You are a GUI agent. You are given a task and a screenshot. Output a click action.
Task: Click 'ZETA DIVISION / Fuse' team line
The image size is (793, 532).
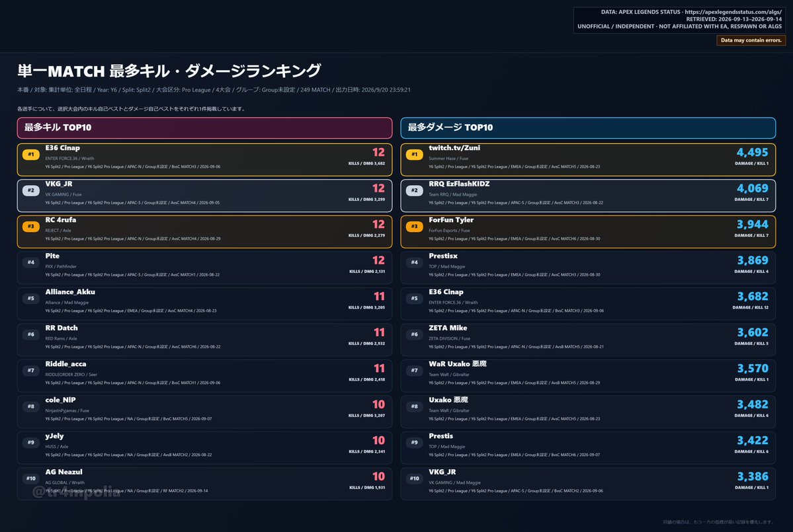coord(449,338)
